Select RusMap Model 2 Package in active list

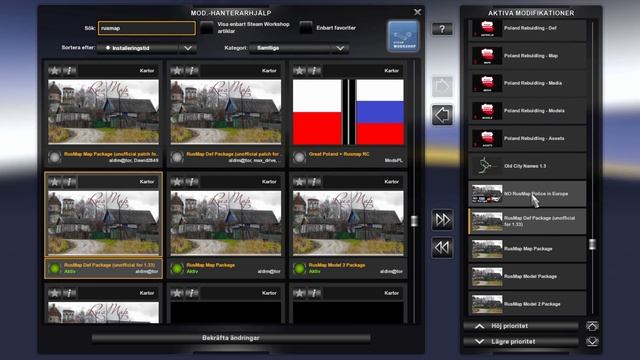(x=527, y=304)
